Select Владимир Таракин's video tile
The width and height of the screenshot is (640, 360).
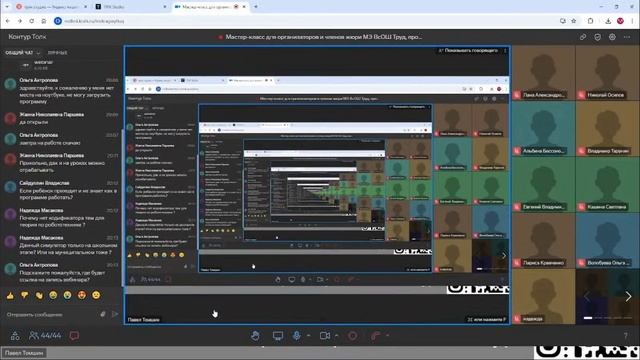[607, 129]
